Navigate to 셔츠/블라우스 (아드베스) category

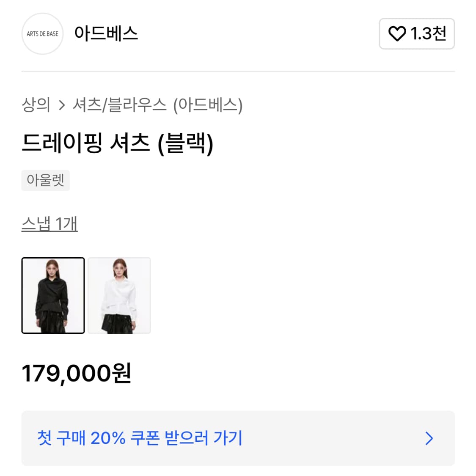[157, 106]
